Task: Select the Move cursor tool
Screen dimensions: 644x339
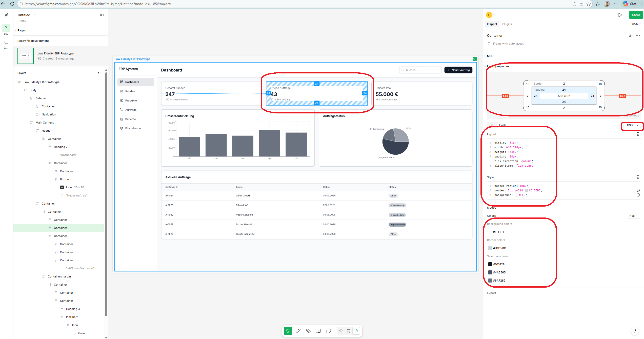Action: (x=288, y=331)
